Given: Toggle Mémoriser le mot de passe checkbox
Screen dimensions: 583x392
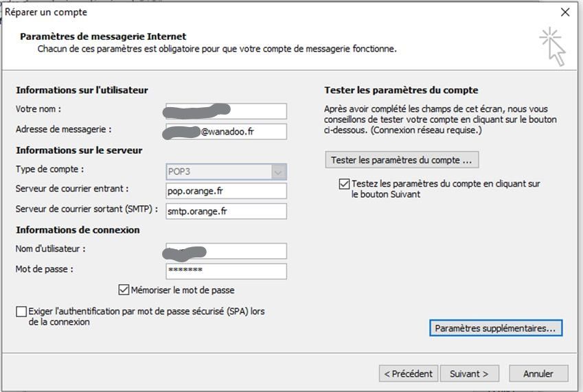Looking at the screenshot, I should click(x=124, y=290).
